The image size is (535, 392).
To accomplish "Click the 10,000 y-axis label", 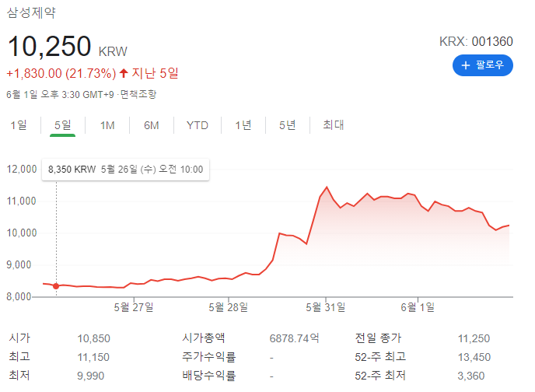I will [x=22, y=233].
